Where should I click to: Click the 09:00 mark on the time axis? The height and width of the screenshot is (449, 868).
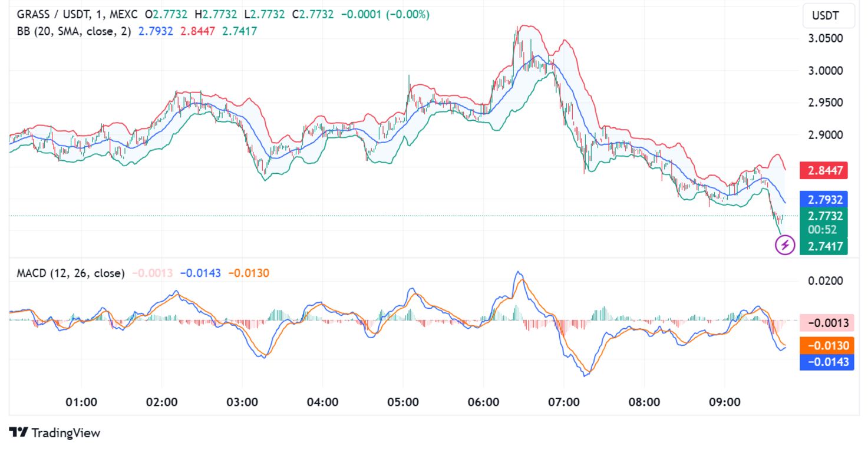725,402
